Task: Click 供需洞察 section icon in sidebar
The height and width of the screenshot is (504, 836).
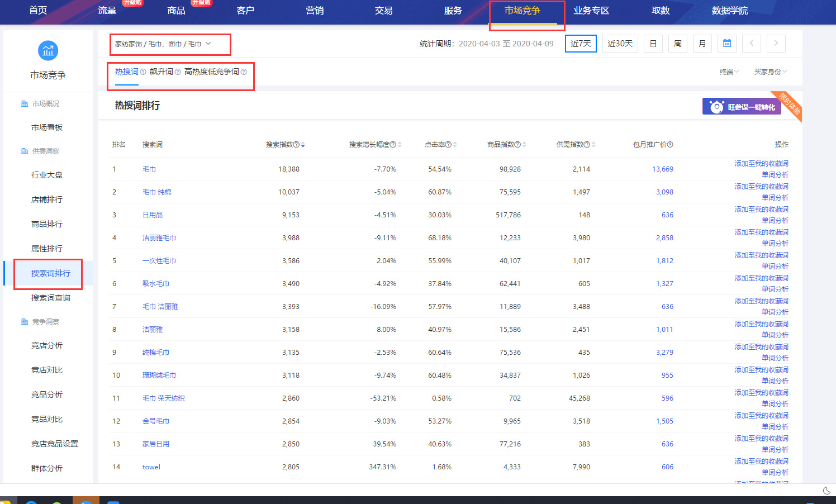Action: (25, 151)
